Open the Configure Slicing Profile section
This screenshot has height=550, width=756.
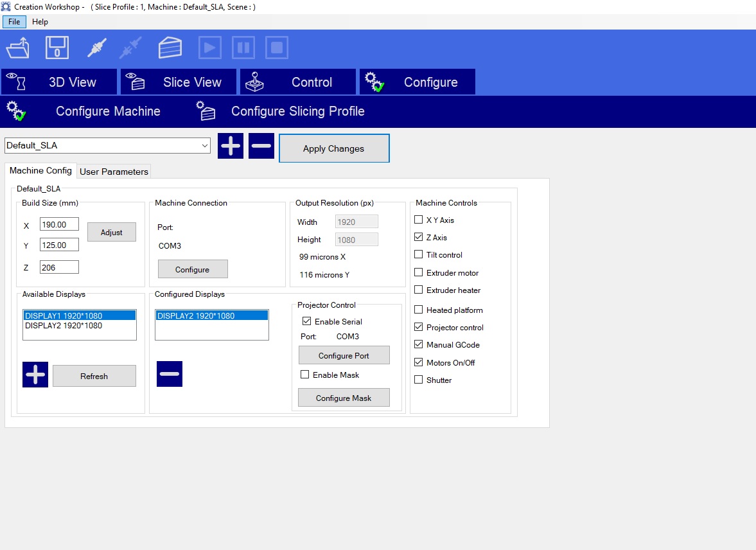point(297,112)
